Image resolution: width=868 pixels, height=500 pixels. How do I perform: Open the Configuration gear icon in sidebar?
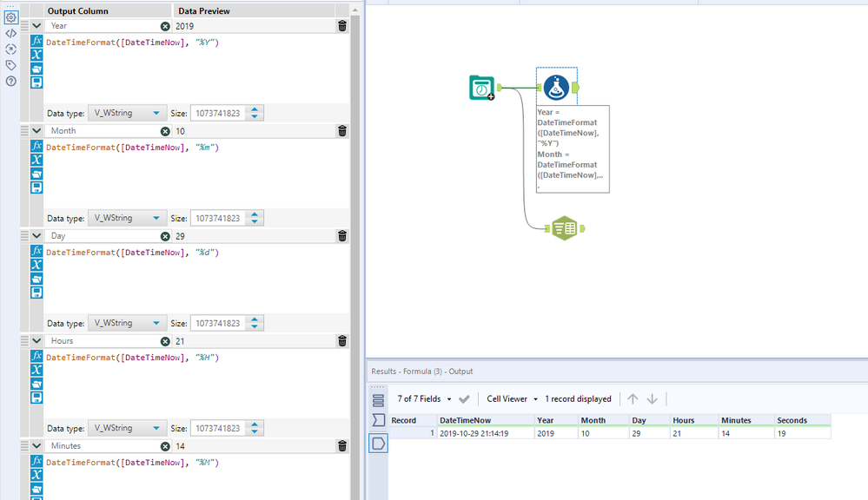tap(10, 17)
